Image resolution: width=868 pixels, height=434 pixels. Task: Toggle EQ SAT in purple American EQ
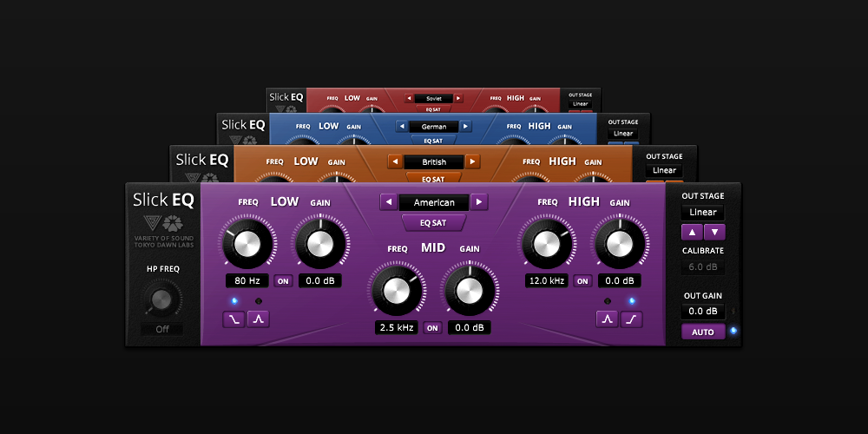433,223
